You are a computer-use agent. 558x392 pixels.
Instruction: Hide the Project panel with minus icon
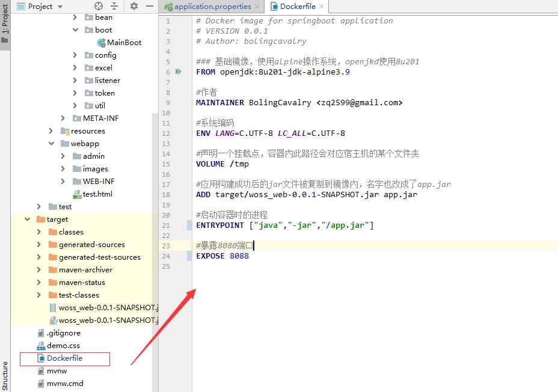point(150,6)
